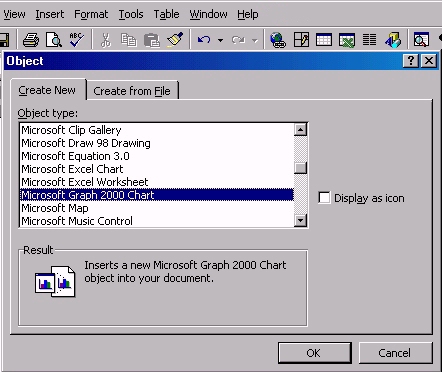Close the Object dialog with X
The width and height of the screenshot is (442, 372).
point(429,61)
